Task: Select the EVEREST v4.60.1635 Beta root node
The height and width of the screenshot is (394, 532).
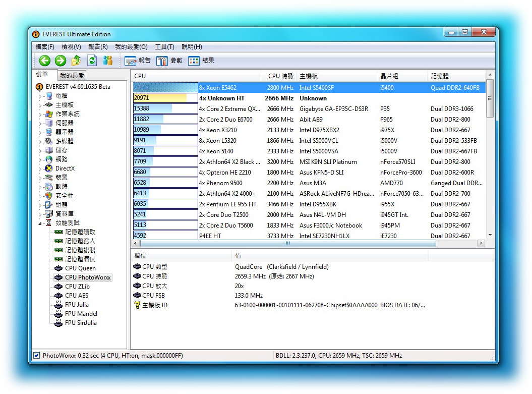Action: point(78,87)
